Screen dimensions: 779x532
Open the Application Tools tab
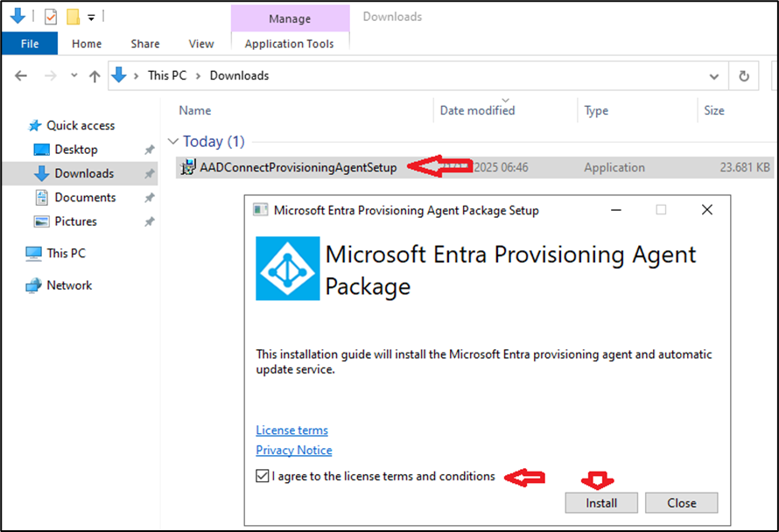289,44
